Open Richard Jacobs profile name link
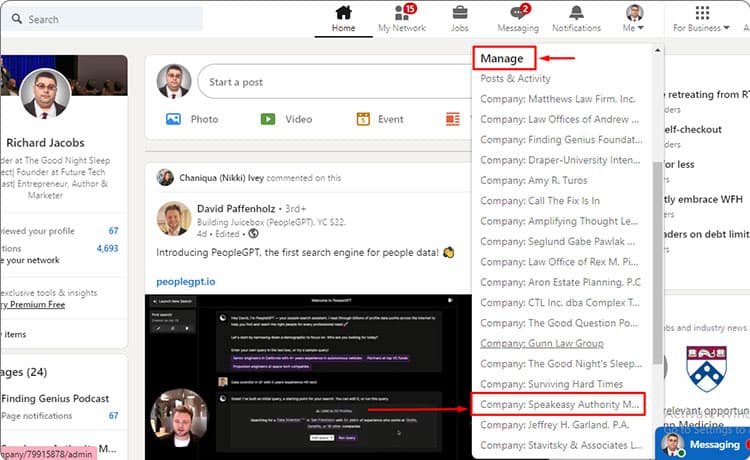750x460 pixels. click(45, 142)
